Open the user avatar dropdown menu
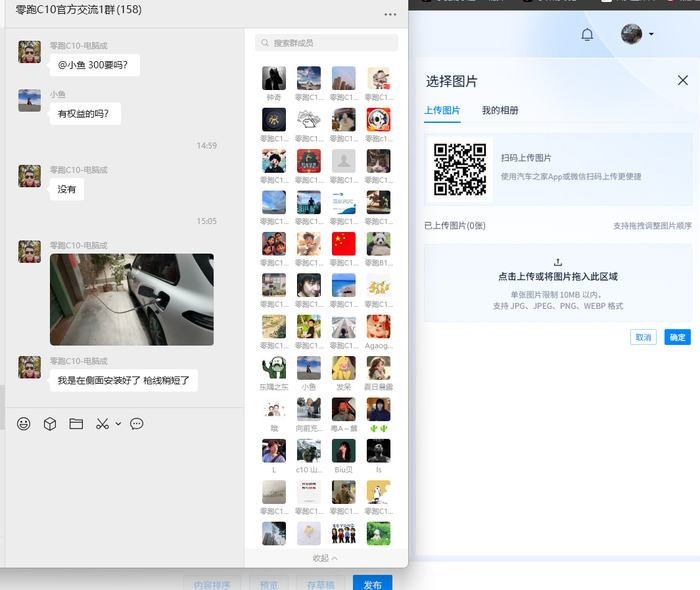The image size is (700, 590). pyautogui.click(x=637, y=34)
